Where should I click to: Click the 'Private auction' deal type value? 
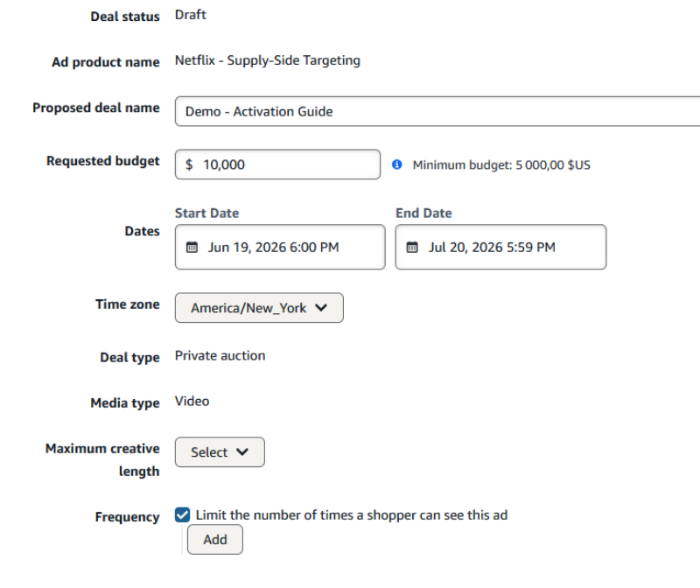220,356
